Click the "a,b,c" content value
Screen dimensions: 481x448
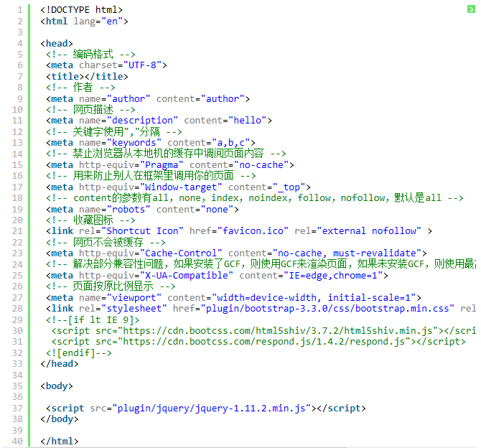click(231, 143)
